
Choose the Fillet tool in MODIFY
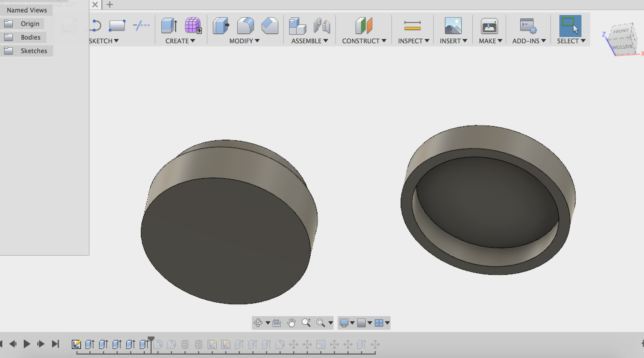tap(245, 26)
